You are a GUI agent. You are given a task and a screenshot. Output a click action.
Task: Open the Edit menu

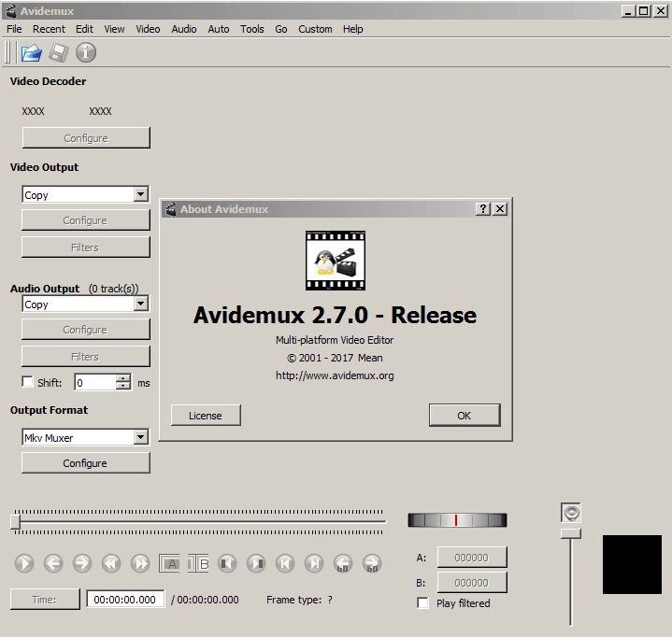(x=84, y=29)
